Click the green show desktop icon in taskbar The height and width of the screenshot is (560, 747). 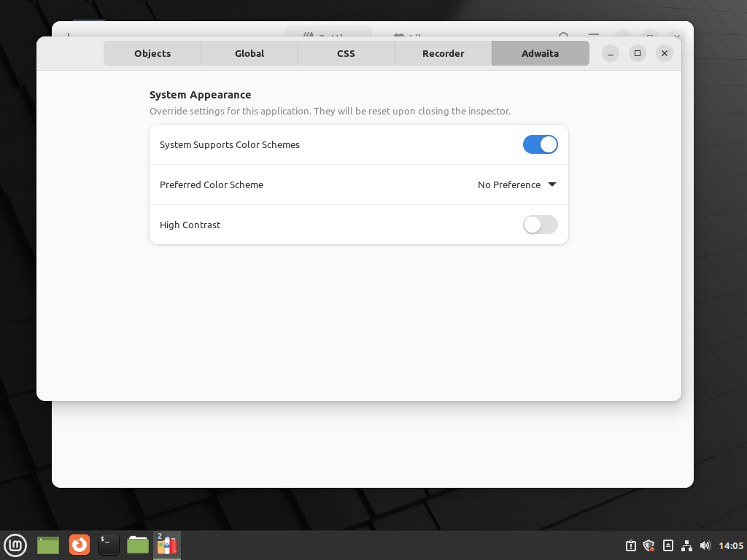click(48, 545)
